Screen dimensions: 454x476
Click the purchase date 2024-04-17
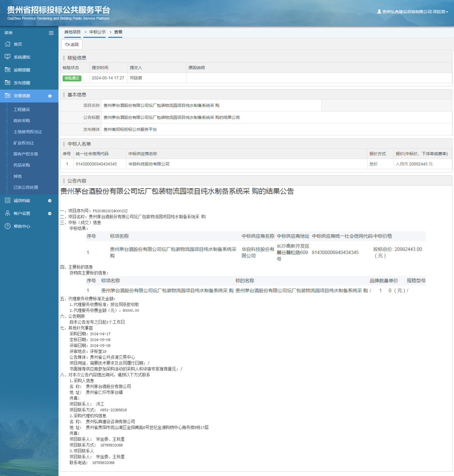click(x=100, y=334)
